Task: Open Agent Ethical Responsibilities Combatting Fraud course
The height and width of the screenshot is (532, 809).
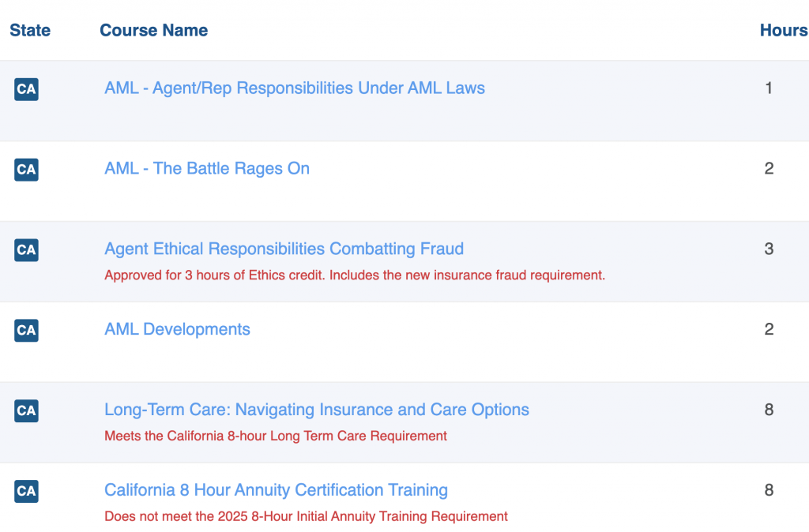Action: click(x=284, y=249)
